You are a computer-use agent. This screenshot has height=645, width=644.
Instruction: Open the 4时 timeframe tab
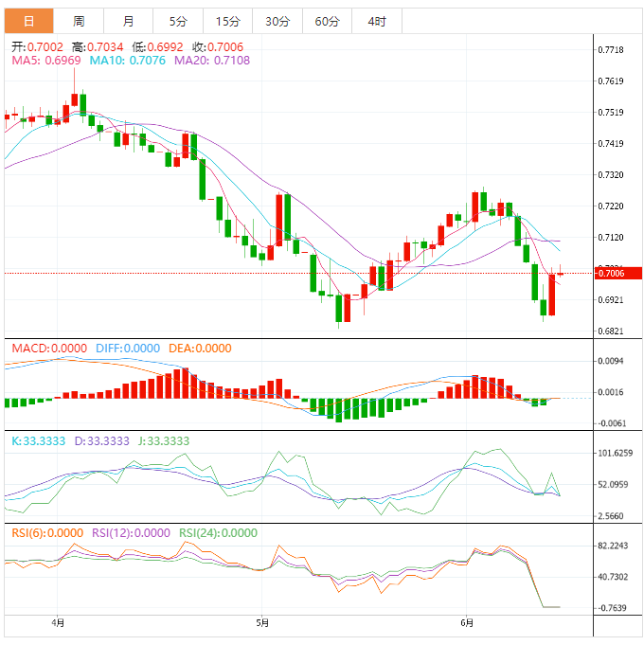(x=377, y=21)
